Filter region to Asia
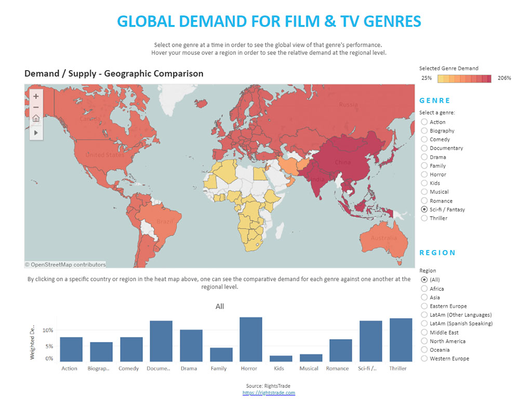This screenshot has width=532, height=400. [424, 298]
